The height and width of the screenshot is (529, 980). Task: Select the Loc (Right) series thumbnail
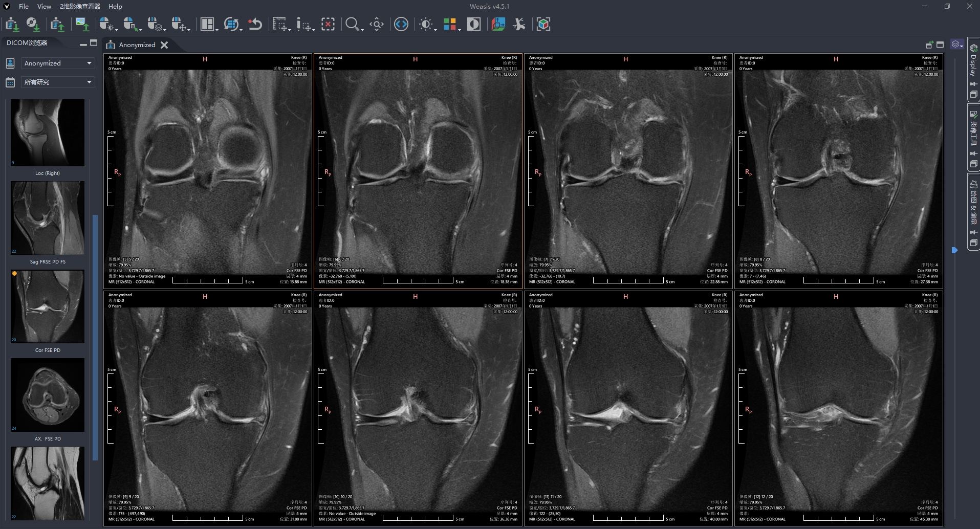pos(48,133)
